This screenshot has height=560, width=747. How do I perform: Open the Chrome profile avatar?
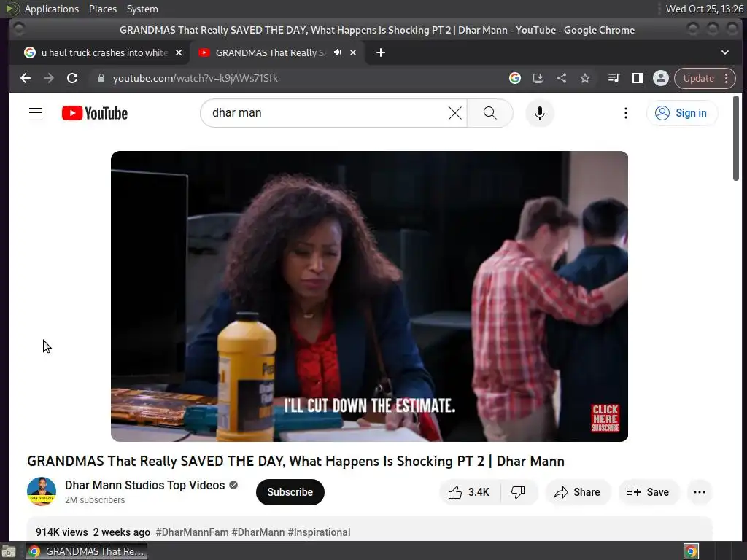[x=660, y=78]
